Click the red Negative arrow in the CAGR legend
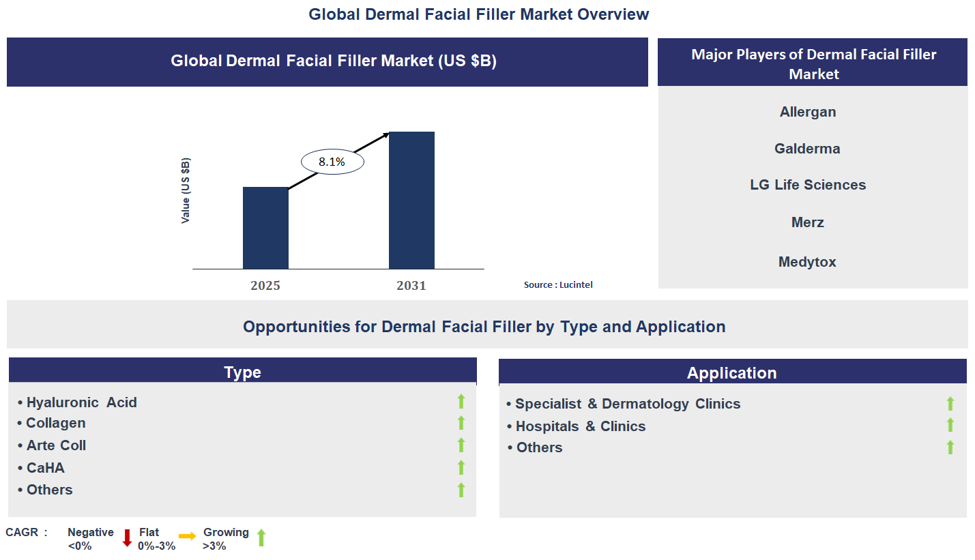The image size is (975, 560). (126, 537)
